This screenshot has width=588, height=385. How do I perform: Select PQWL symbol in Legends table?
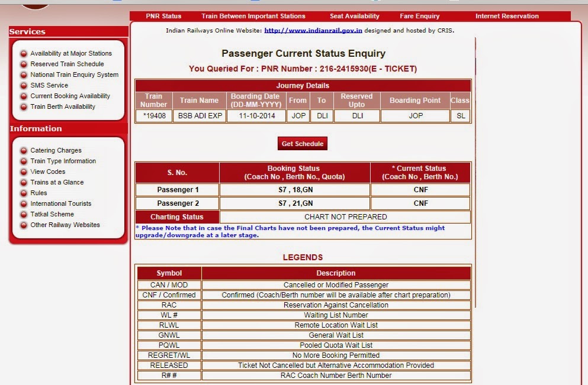(x=169, y=345)
